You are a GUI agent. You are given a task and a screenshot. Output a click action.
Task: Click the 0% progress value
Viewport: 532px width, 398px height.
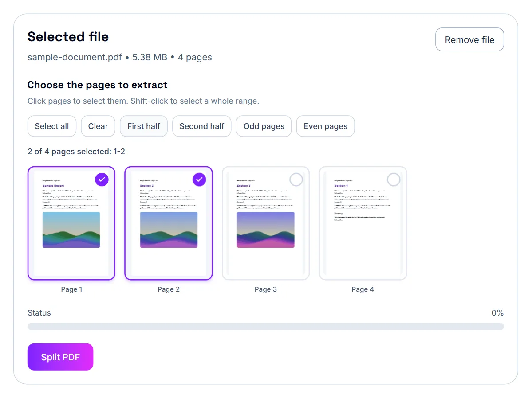[x=497, y=312]
